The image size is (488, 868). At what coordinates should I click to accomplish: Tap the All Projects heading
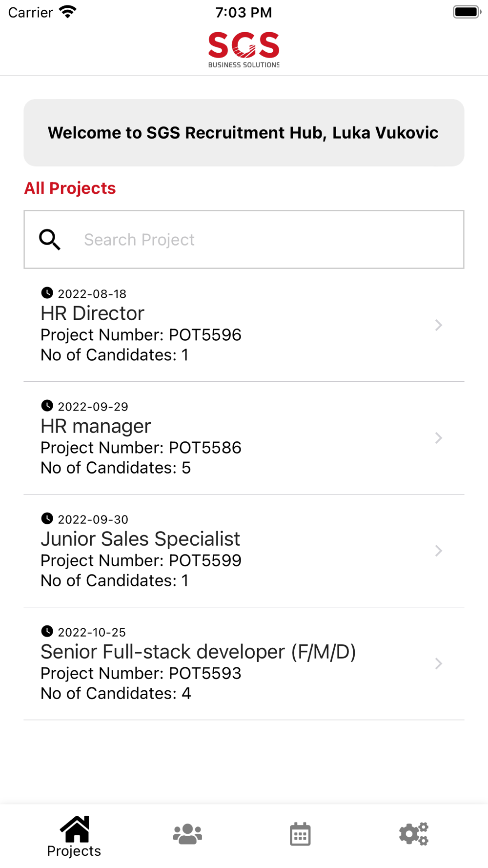coord(70,188)
